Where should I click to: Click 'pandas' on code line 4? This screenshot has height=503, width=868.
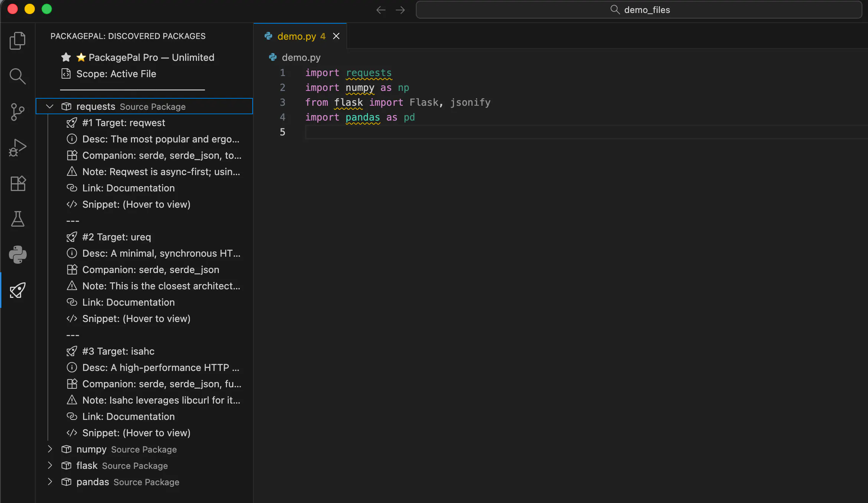point(363,117)
